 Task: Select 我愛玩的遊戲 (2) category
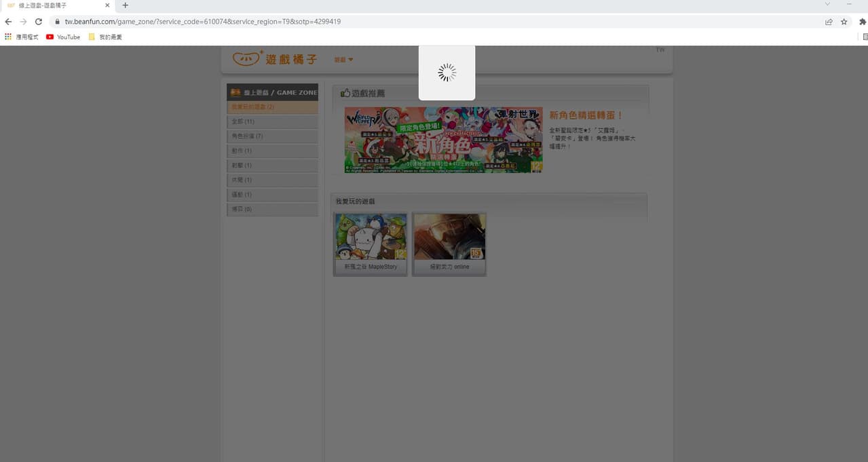272,107
